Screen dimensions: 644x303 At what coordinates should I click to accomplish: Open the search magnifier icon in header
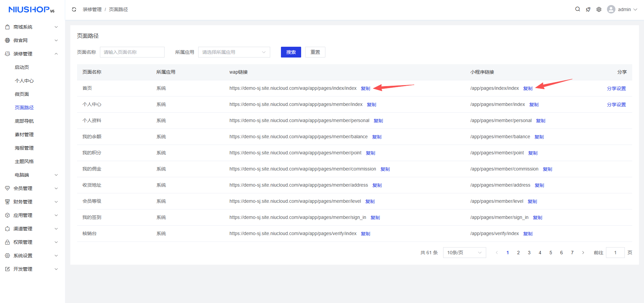coord(577,9)
